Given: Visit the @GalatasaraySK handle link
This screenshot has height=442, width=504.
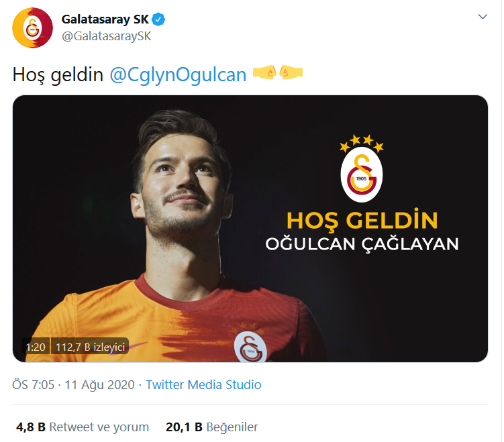Looking at the screenshot, I should click(107, 36).
